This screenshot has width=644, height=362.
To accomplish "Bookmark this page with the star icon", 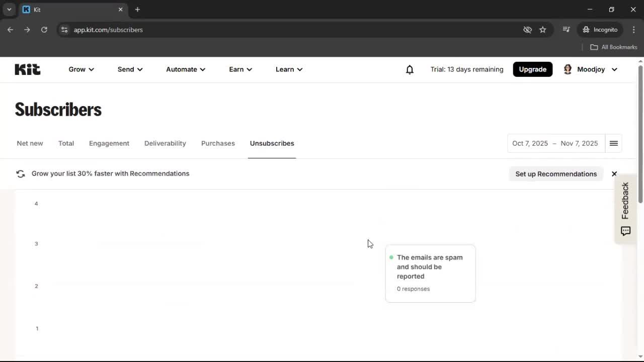I will click(x=543, y=30).
